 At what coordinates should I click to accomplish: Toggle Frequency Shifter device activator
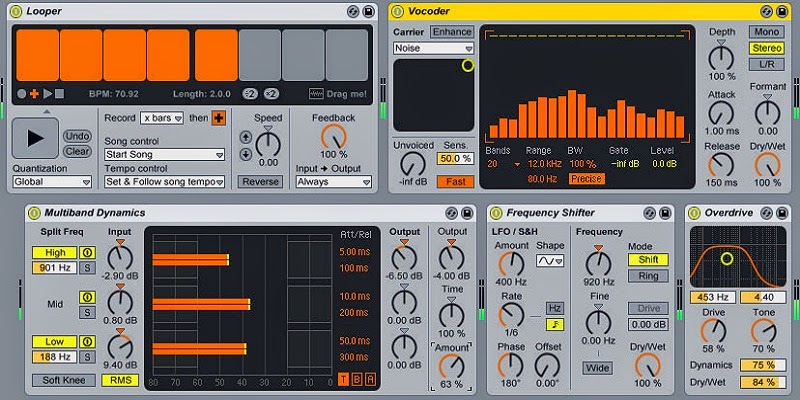click(x=495, y=213)
